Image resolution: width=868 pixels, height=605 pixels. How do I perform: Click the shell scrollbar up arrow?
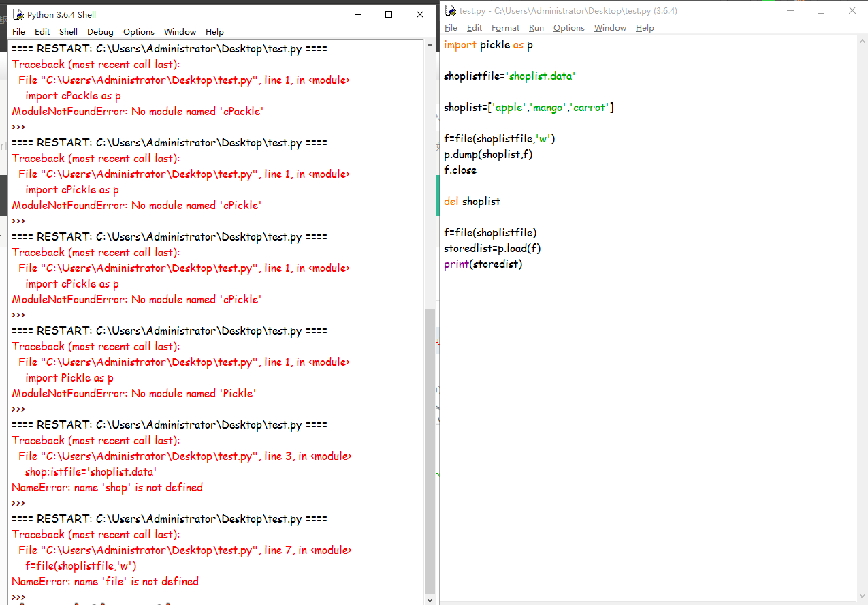point(429,45)
